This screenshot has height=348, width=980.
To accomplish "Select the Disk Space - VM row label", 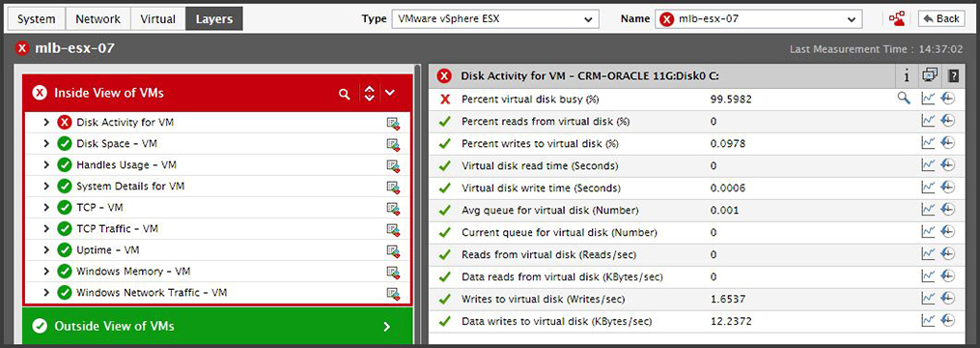I will [x=117, y=144].
